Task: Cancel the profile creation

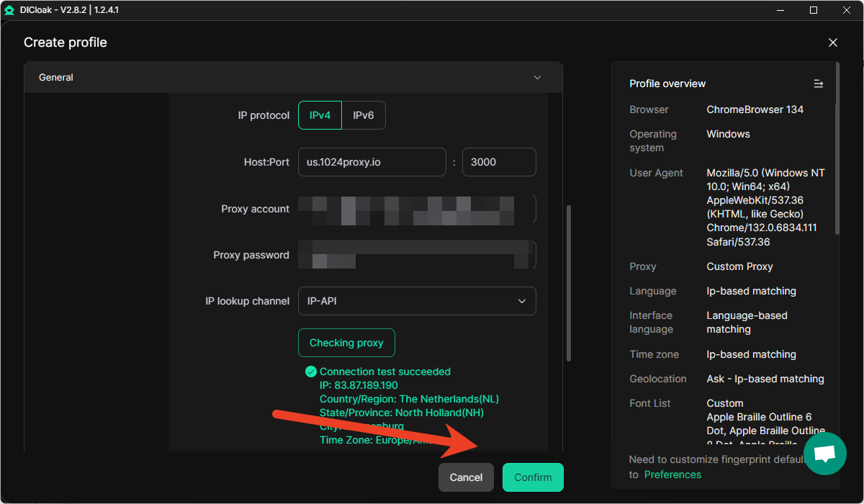Action: pos(466,477)
